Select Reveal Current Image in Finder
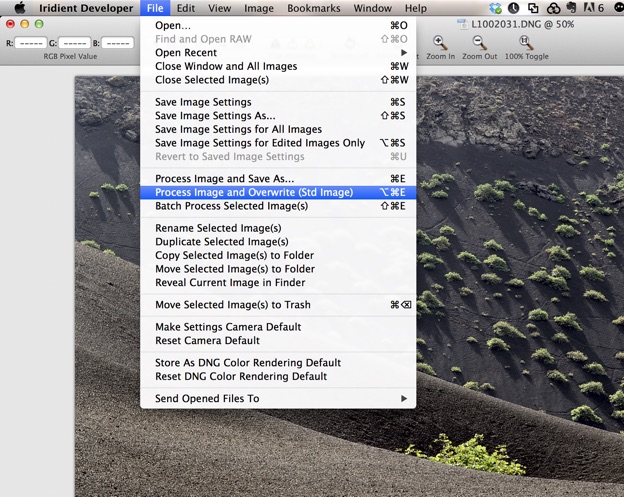 coord(278,283)
